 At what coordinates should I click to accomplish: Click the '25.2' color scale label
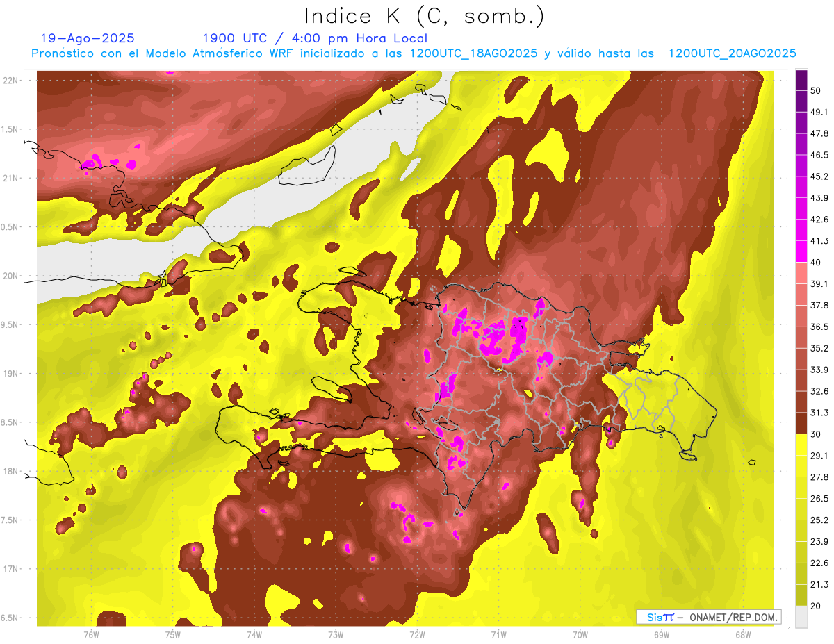(x=819, y=520)
